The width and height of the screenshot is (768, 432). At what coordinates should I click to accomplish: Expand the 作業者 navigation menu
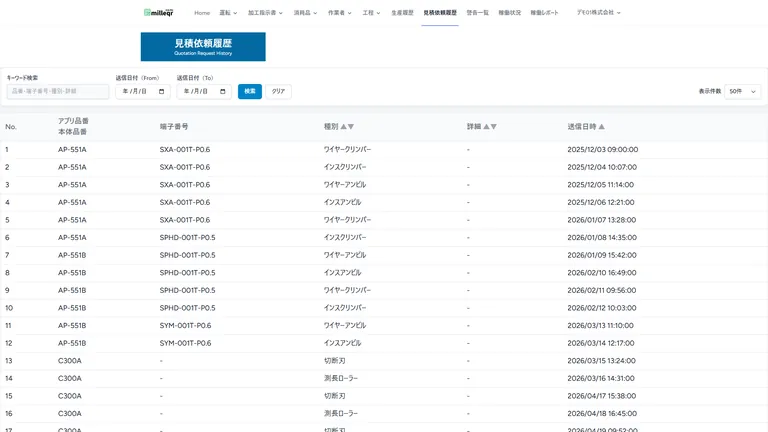(339, 13)
